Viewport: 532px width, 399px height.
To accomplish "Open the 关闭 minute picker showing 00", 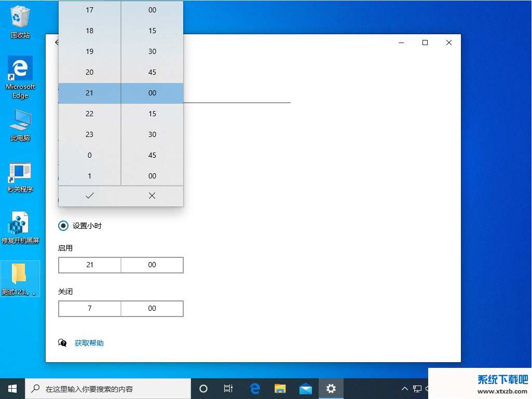I will click(x=152, y=308).
